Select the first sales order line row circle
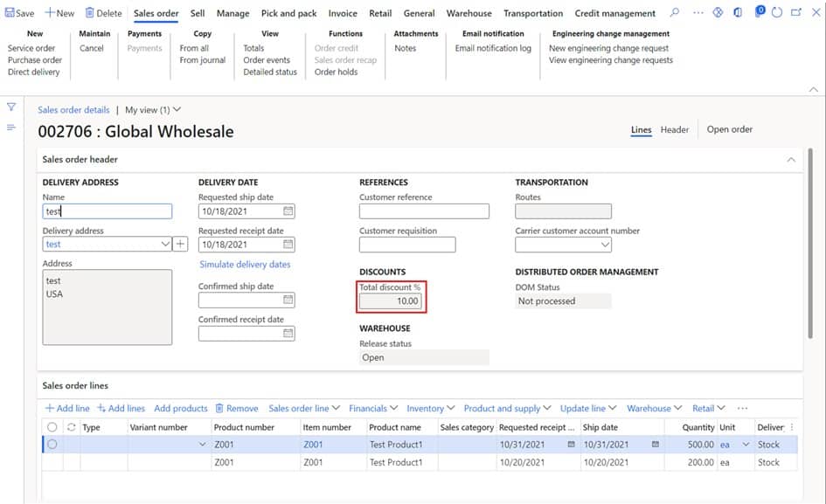 pyautogui.click(x=52, y=444)
